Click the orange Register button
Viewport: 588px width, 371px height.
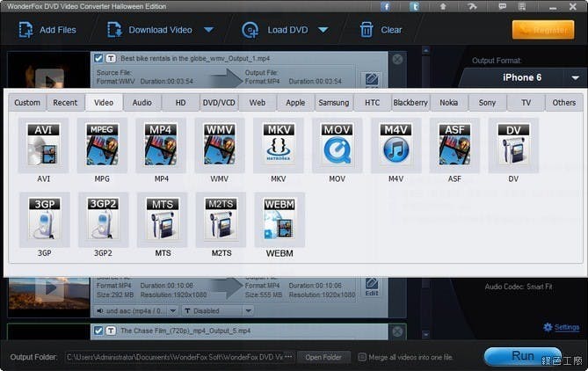(x=543, y=30)
